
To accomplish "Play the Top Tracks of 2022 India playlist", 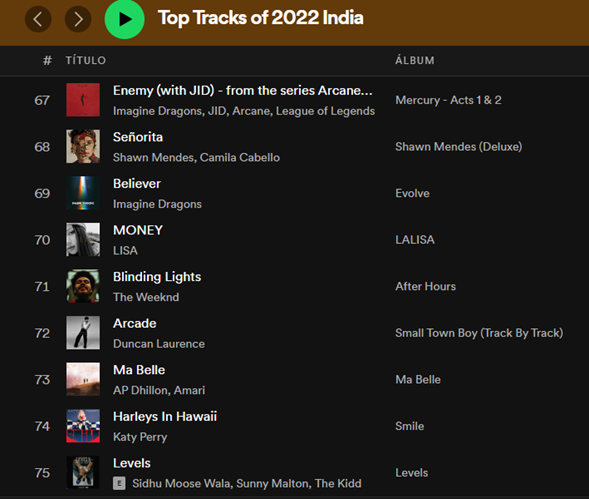I will click(124, 19).
